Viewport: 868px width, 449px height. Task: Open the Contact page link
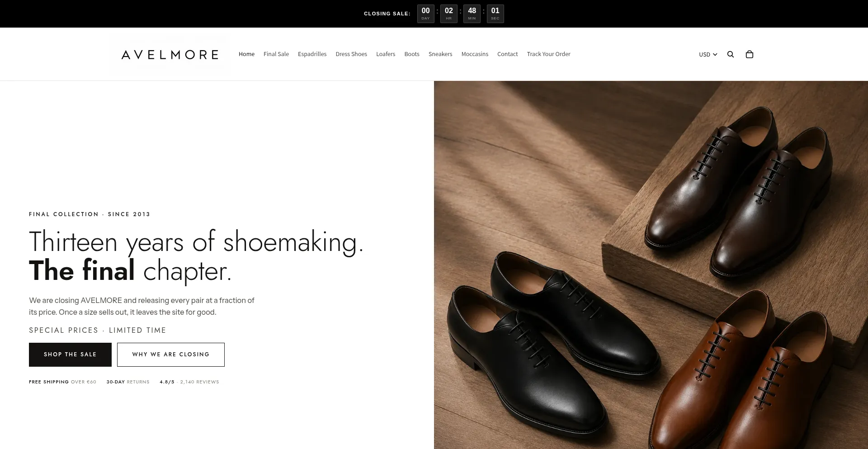[507, 54]
